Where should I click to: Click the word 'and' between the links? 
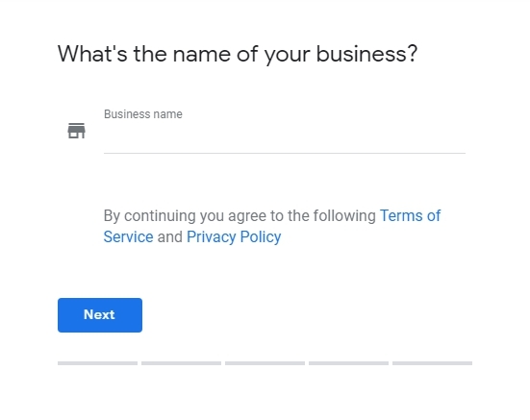[x=170, y=236]
